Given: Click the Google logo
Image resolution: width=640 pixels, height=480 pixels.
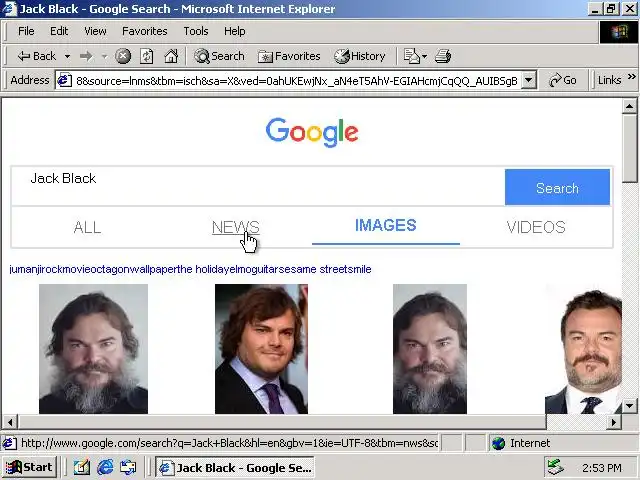Looking at the screenshot, I should coord(312,132).
